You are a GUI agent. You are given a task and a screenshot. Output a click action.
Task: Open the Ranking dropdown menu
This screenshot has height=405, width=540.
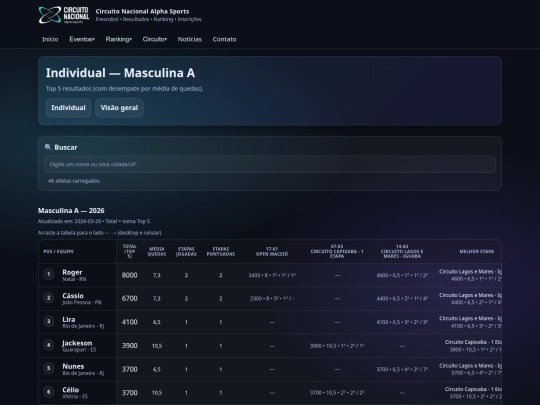tap(118, 39)
